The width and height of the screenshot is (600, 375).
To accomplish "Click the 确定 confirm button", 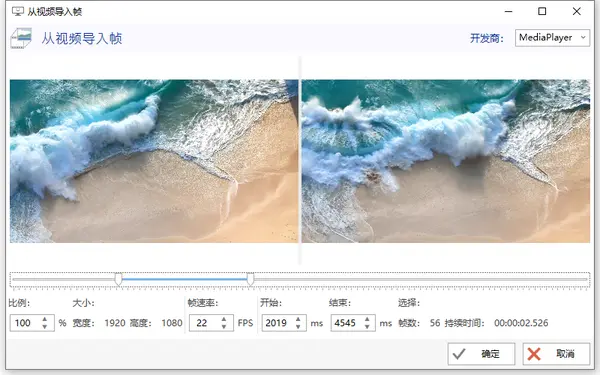I will tap(481, 354).
